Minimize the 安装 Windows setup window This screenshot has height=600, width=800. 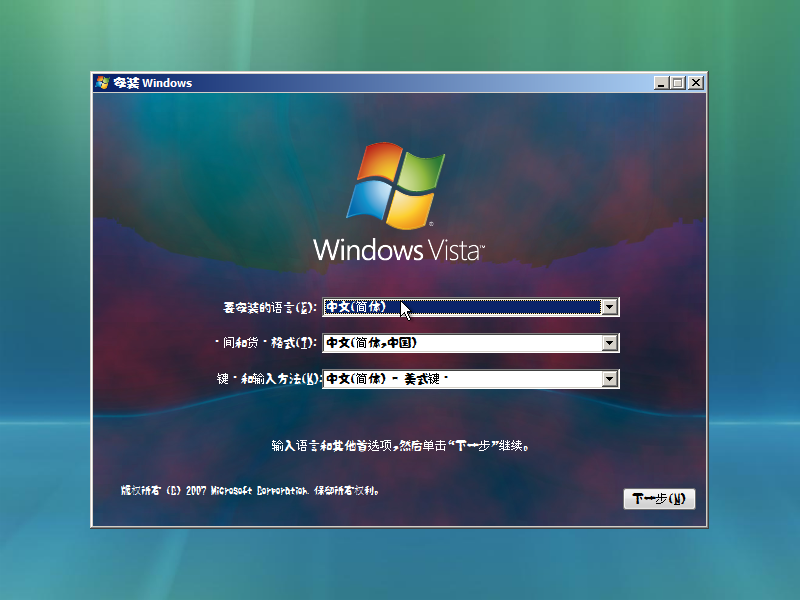click(x=662, y=83)
